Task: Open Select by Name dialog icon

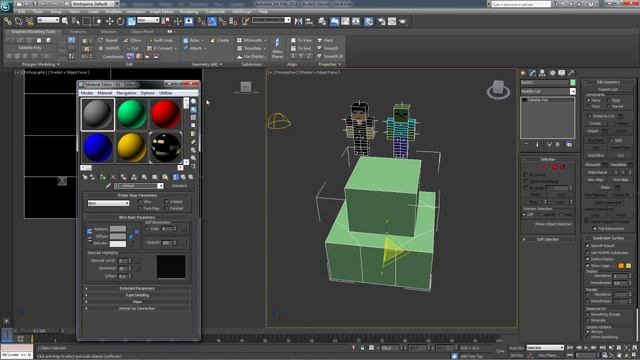Action: click(x=76, y=21)
